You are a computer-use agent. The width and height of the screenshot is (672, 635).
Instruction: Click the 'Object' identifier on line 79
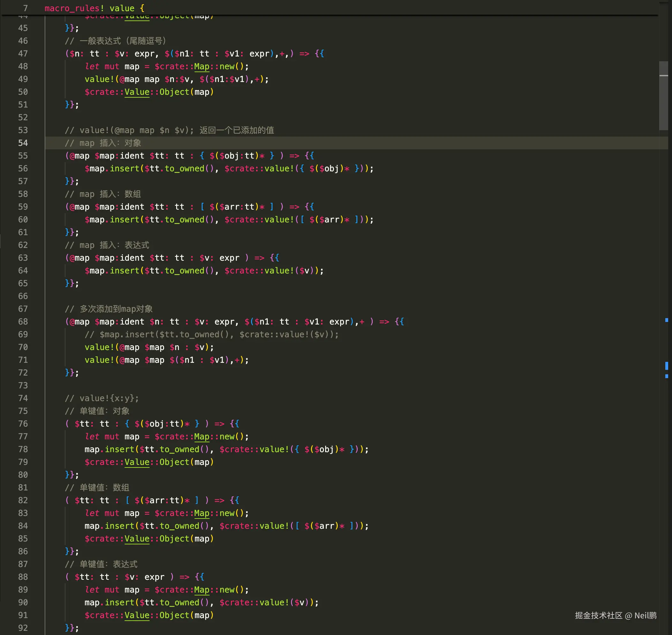[x=174, y=462]
